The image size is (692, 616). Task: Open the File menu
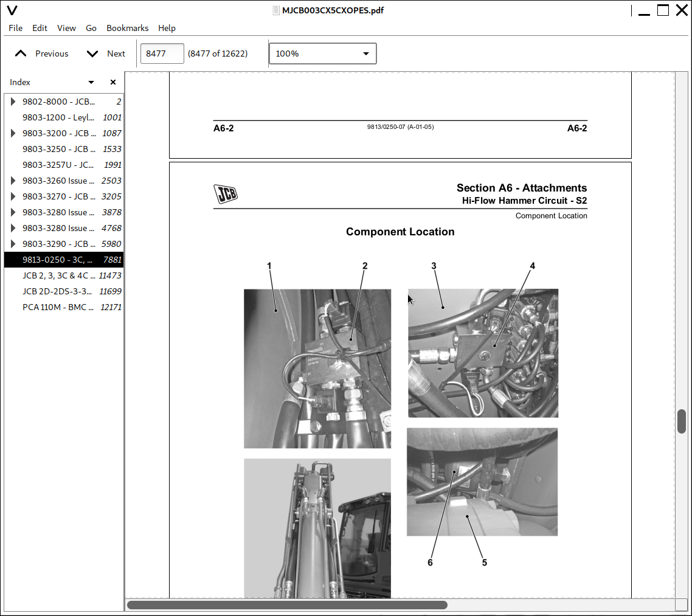(x=16, y=28)
